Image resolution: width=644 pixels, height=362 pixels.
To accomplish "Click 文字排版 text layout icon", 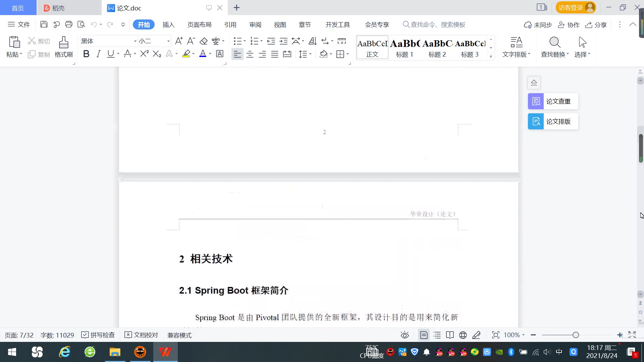I will click(517, 42).
